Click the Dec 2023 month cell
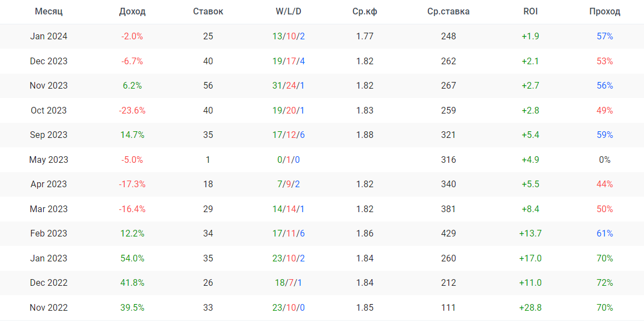The height and width of the screenshot is (324, 644). (x=49, y=61)
